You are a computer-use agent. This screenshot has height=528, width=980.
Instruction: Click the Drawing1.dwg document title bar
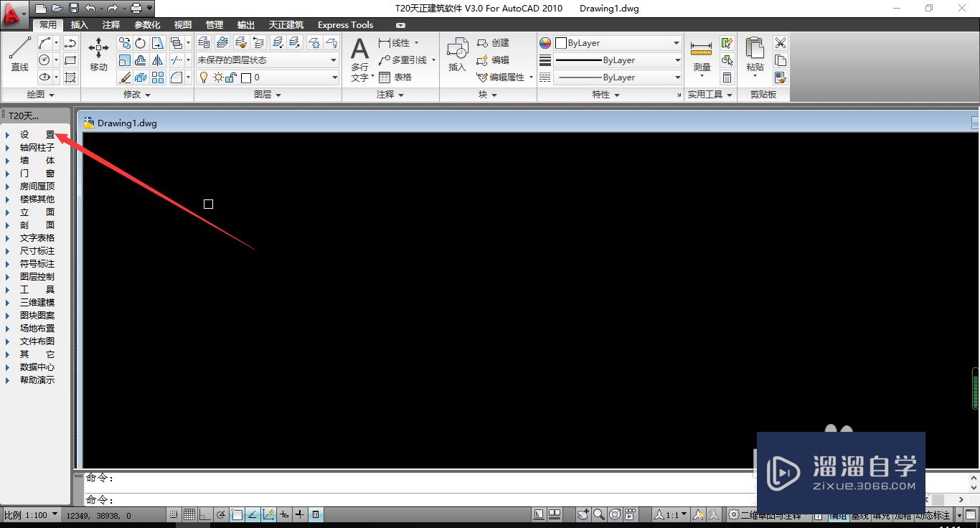click(x=527, y=123)
